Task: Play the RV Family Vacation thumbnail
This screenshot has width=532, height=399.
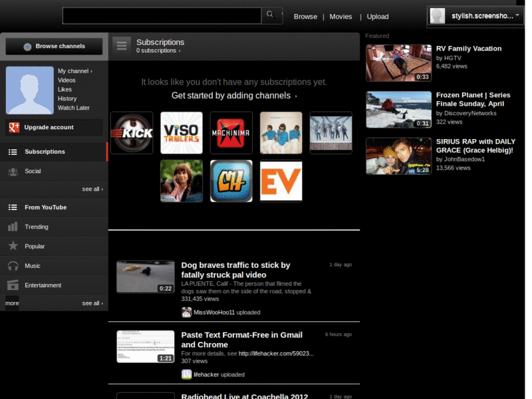Action: [x=398, y=63]
